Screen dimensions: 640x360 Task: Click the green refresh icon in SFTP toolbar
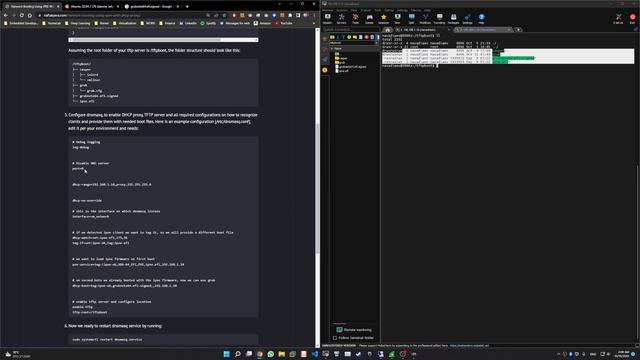pos(349,37)
